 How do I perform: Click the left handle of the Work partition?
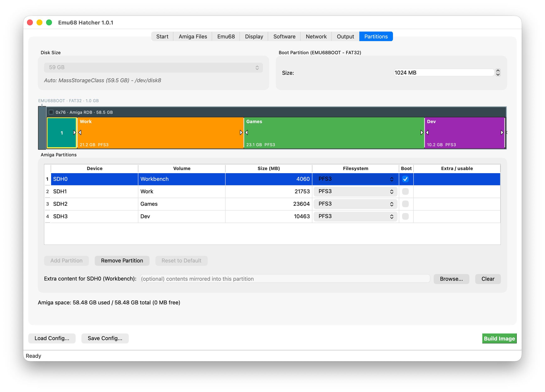coord(80,133)
